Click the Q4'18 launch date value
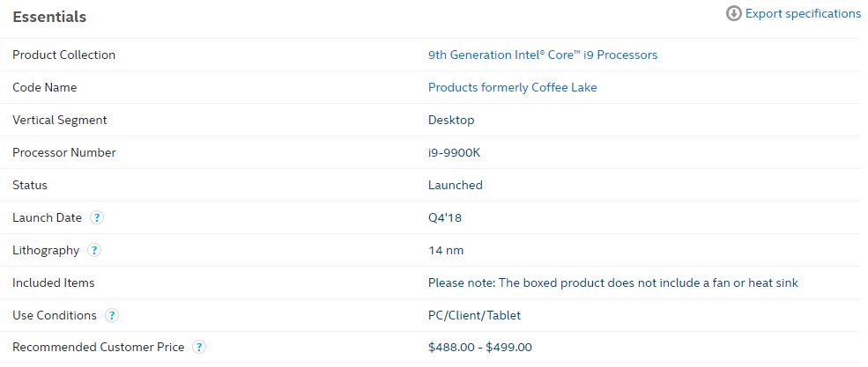The height and width of the screenshot is (367, 868). pyautogui.click(x=445, y=217)
